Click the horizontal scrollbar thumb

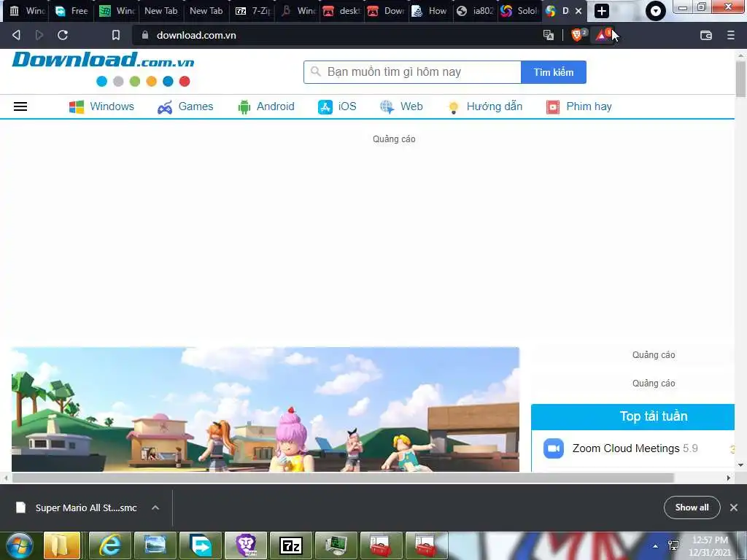click(343, 478)
